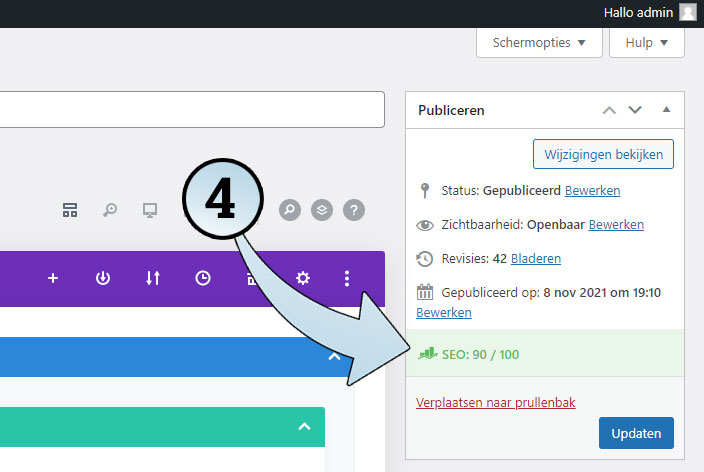
Task: Toggle the Publiceren panel triangle
Action: click(667, 110)
